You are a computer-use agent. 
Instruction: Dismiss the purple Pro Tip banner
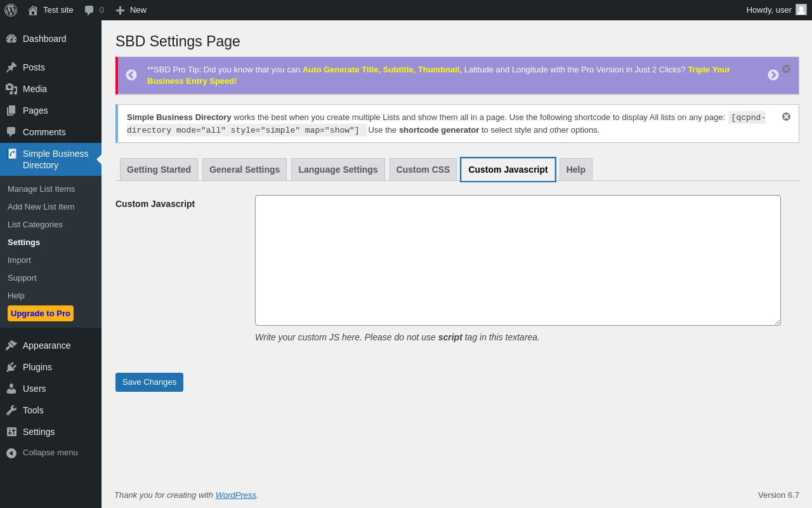click(787, 69)
